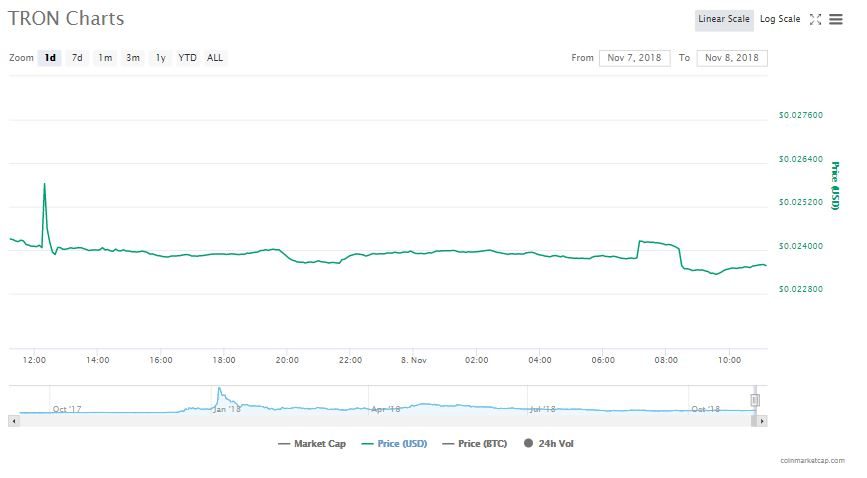Click the TRON Charts heading
The width and height of the screenshot is (867, 478).
point(66,18)
